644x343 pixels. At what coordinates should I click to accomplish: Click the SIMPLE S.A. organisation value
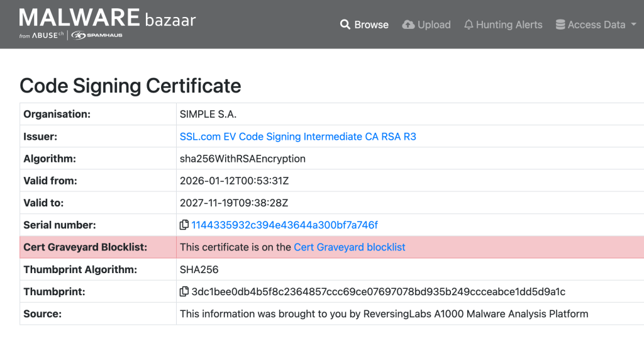[208, 114]
